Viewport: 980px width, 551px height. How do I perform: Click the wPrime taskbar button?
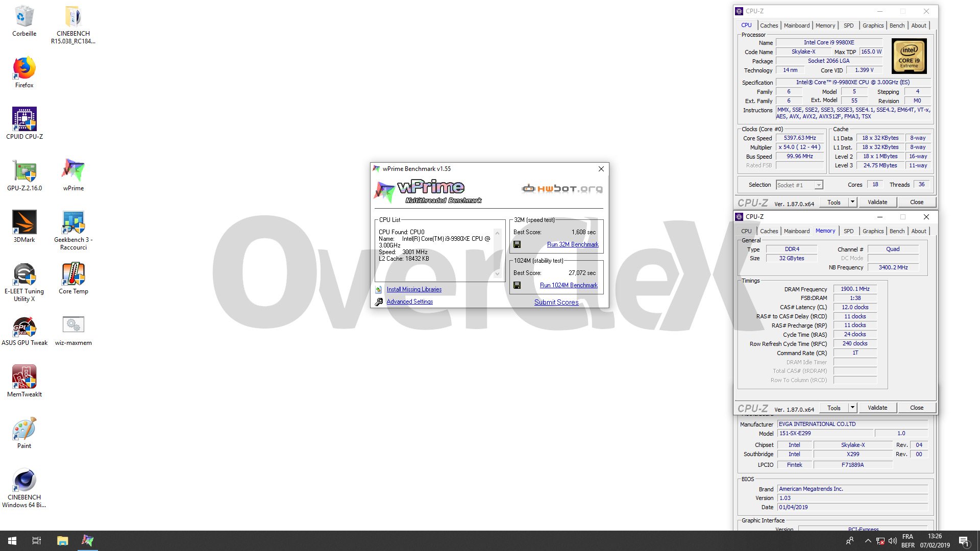[87, 541]
